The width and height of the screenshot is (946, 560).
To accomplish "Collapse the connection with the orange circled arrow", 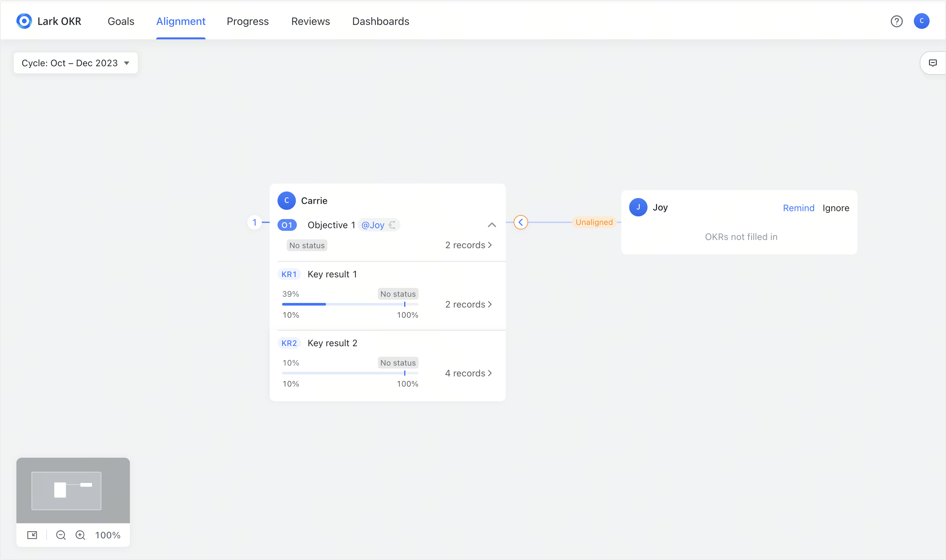I will tap(521, 222).
